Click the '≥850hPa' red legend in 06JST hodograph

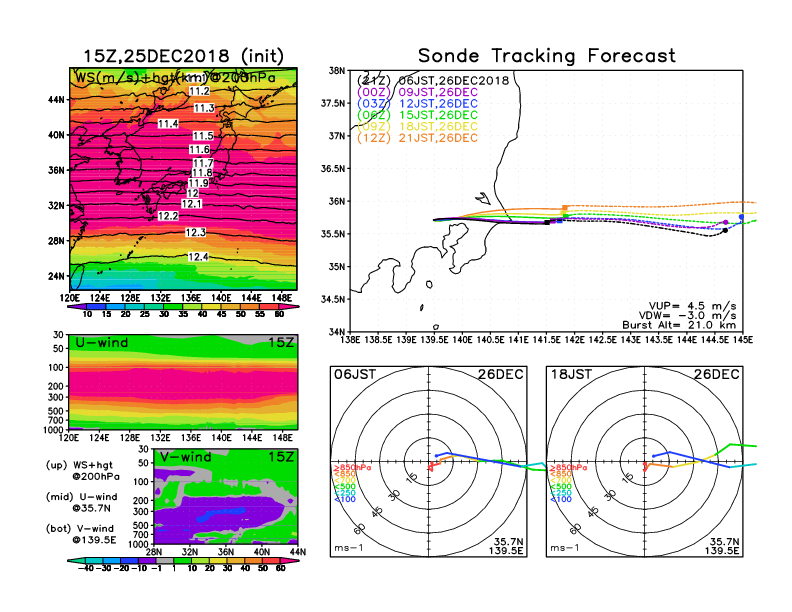point(353,468)
